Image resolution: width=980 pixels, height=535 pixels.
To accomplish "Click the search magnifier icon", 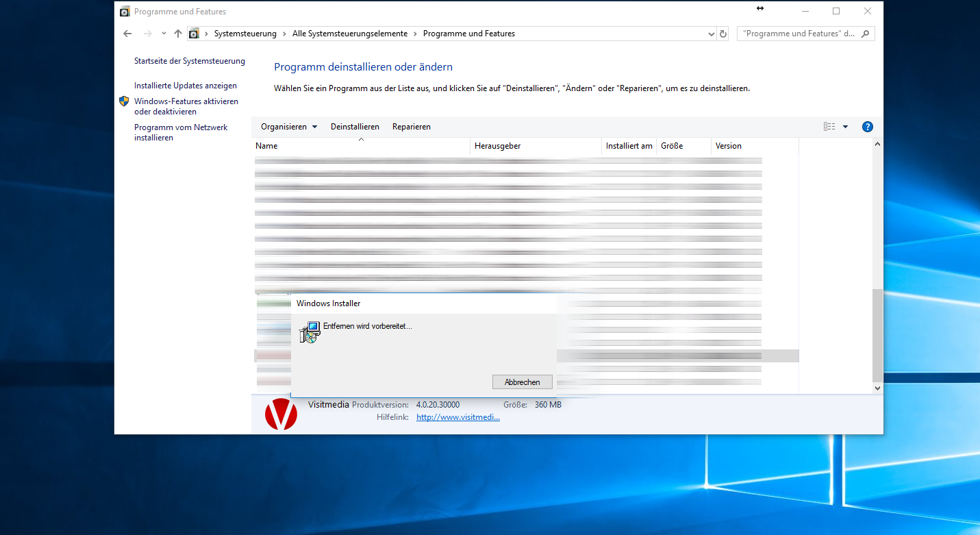I will tap(866, 34).
